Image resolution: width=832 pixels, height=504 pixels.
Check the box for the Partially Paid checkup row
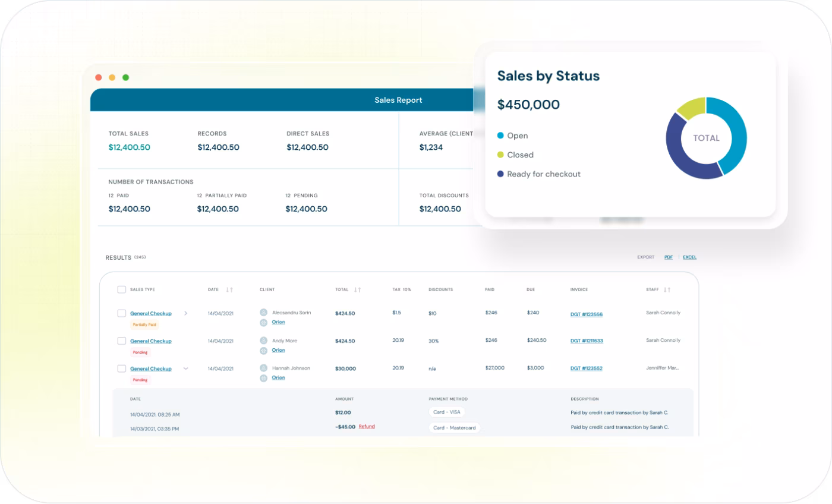pos(121,313)
